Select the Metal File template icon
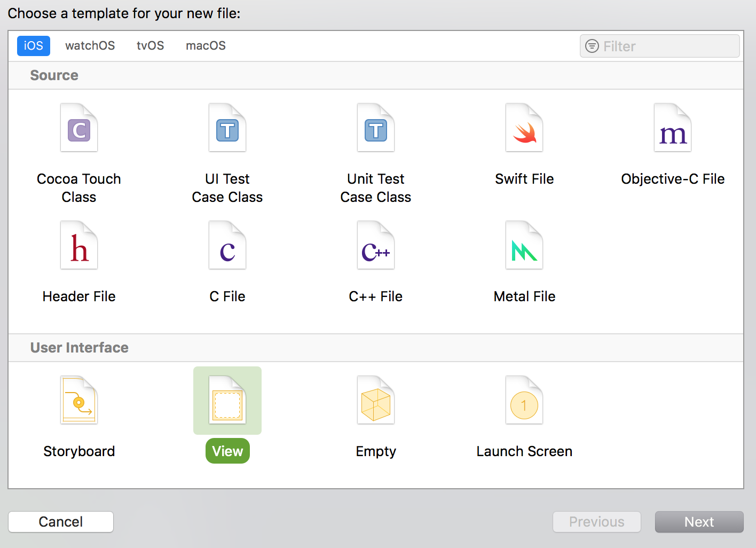Viewport: 756px width, 548px height. [x=524, y=246]
